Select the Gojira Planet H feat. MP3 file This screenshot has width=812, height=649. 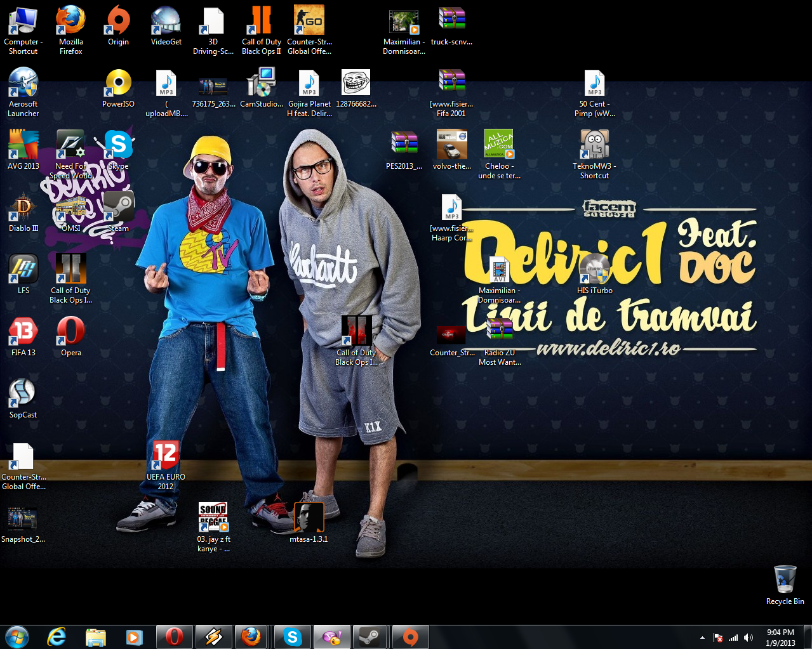pos(309,92)
